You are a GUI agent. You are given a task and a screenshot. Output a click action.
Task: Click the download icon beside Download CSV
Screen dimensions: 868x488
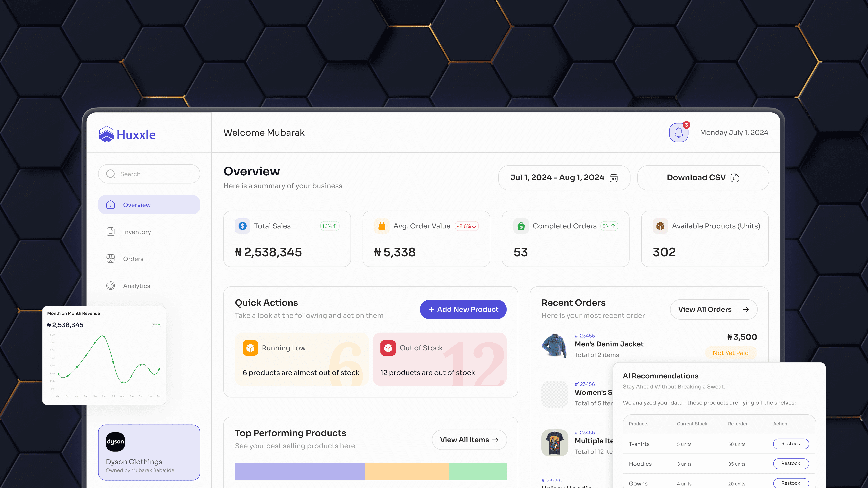click(735, 178)
